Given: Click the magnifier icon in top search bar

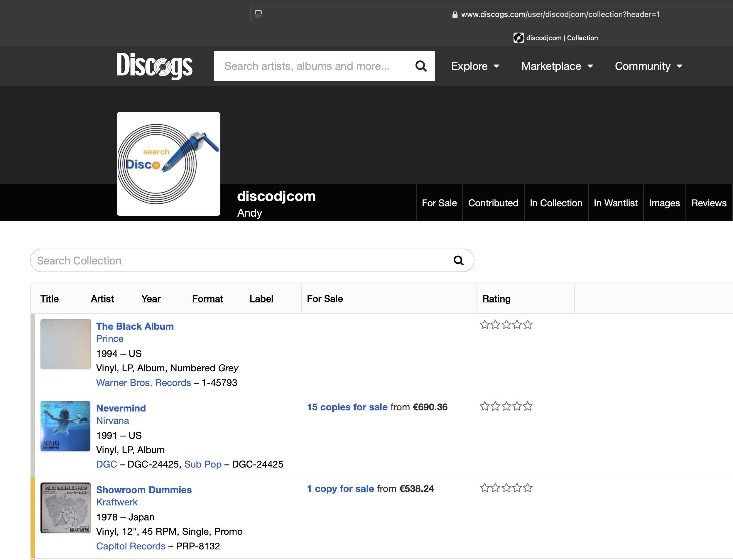Looking at the screenshot, I should click(x=421, y=66).
